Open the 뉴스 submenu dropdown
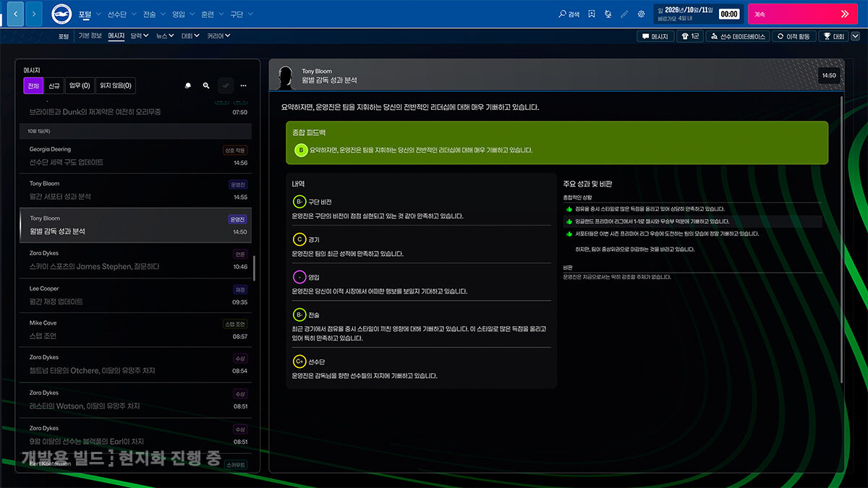The image size is (868, 488). point(166,35)
